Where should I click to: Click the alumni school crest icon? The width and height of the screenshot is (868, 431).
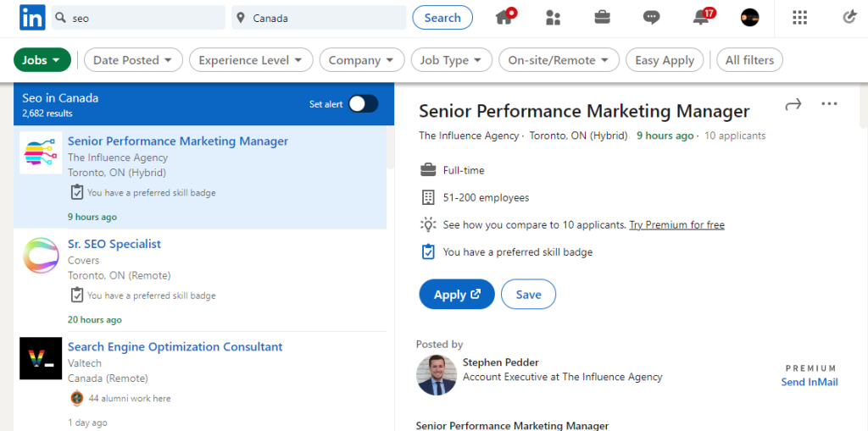tap(77, 398)
